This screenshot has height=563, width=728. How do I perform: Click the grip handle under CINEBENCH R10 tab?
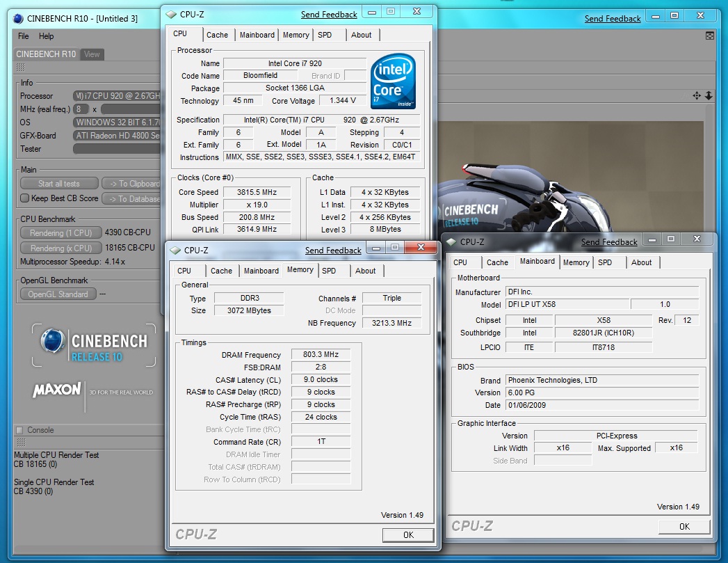click(x=21, y=68)
